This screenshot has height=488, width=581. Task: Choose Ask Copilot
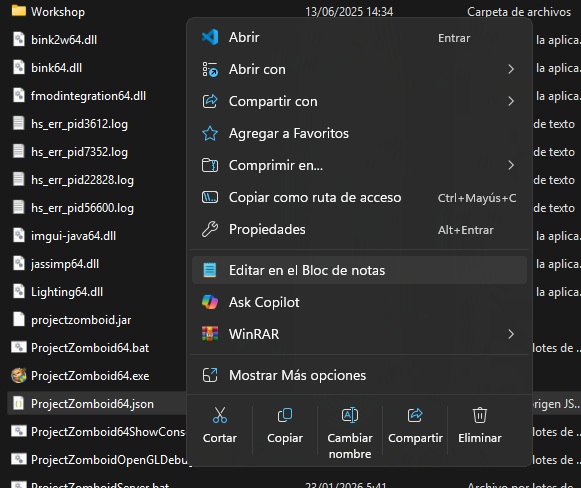coord(359,302)
